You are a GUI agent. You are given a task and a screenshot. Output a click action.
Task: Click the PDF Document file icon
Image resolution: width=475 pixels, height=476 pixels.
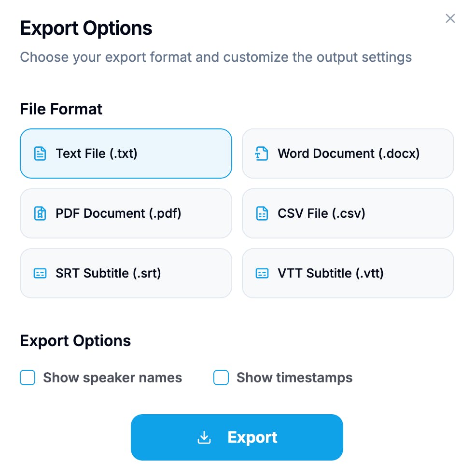(40, 213)
